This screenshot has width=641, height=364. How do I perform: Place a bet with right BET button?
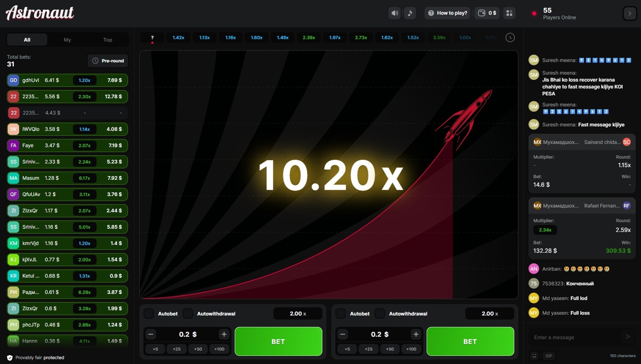pos(470,341)
